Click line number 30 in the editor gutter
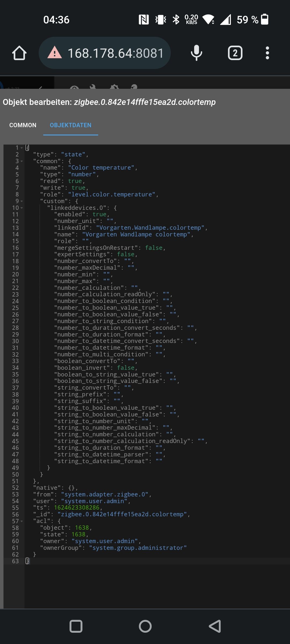 click(15, 341)
